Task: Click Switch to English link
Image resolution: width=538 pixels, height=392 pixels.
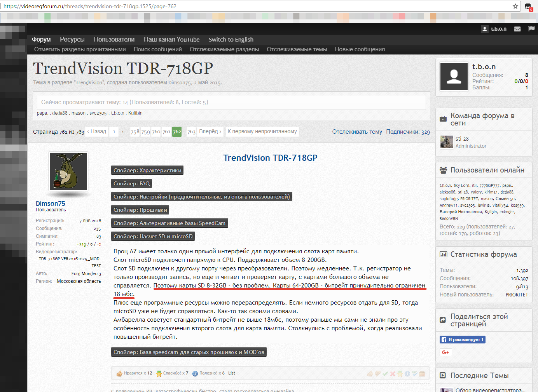Action: (x=231, y=39)
